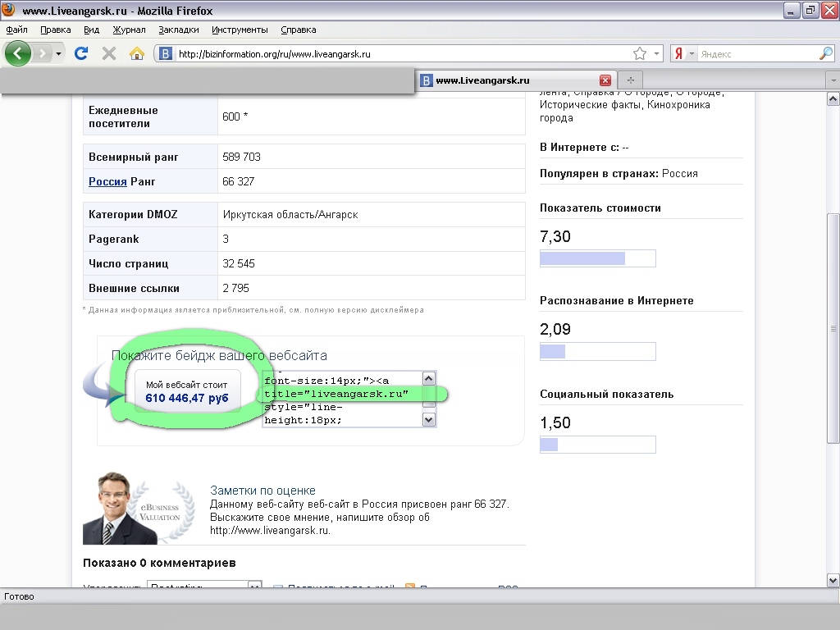This screenshot has height=630, width=840.
Task: Open the navigation history dropdown arrow
Action: 58,53
